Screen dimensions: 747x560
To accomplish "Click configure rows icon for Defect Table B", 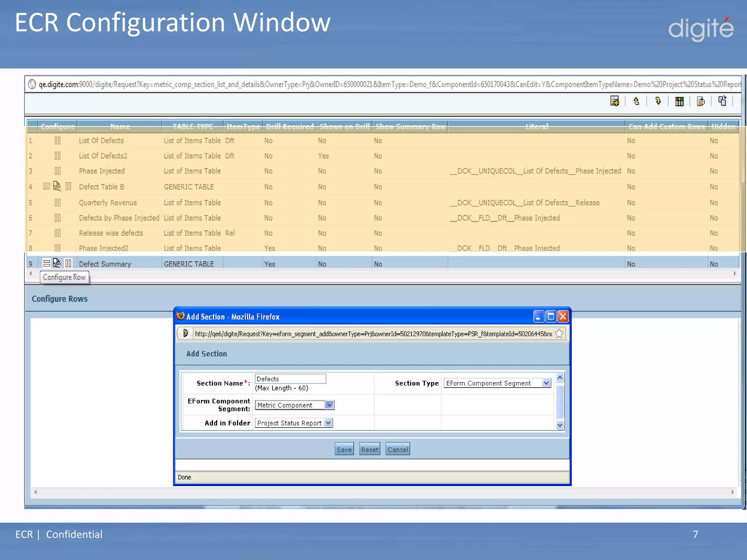I will coord(47,186).
